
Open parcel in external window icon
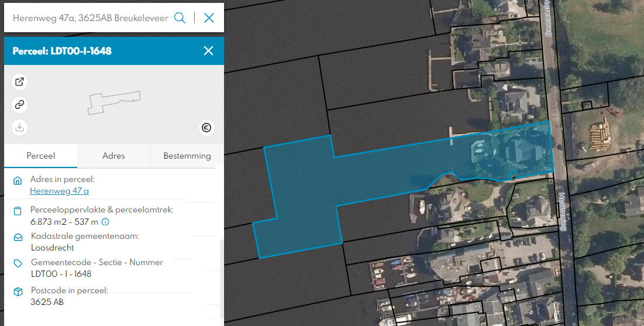pyautogui.click(x=19, y=82)
